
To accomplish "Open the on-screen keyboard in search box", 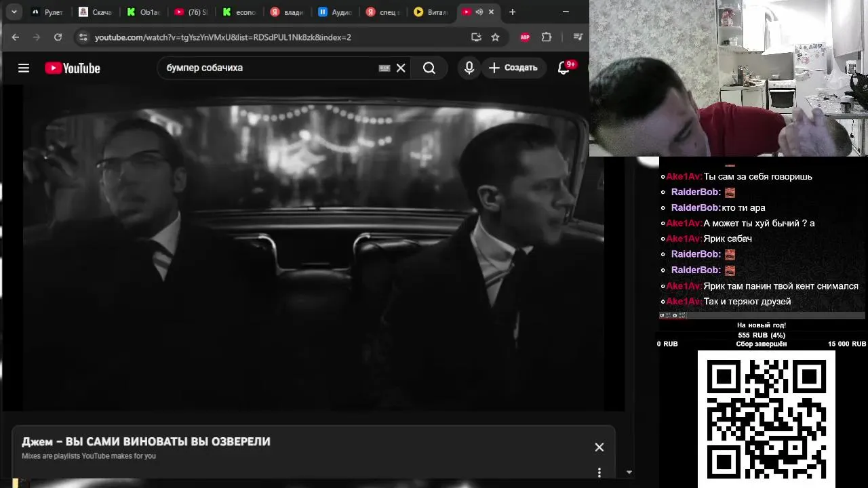I will (x=384, y=68).
